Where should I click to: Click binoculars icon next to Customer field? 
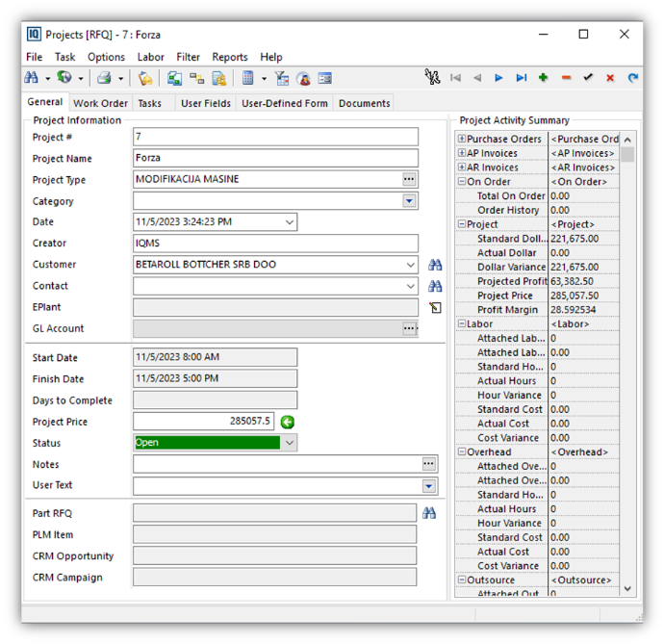point(435,265)
